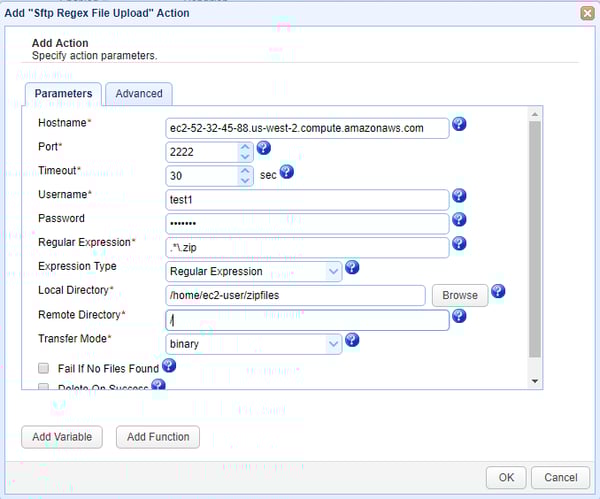Select the Parameters tab

pos(63,94)
